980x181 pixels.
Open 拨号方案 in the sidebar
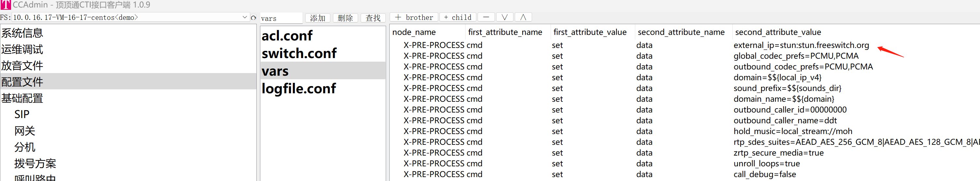tap(35, 163)
